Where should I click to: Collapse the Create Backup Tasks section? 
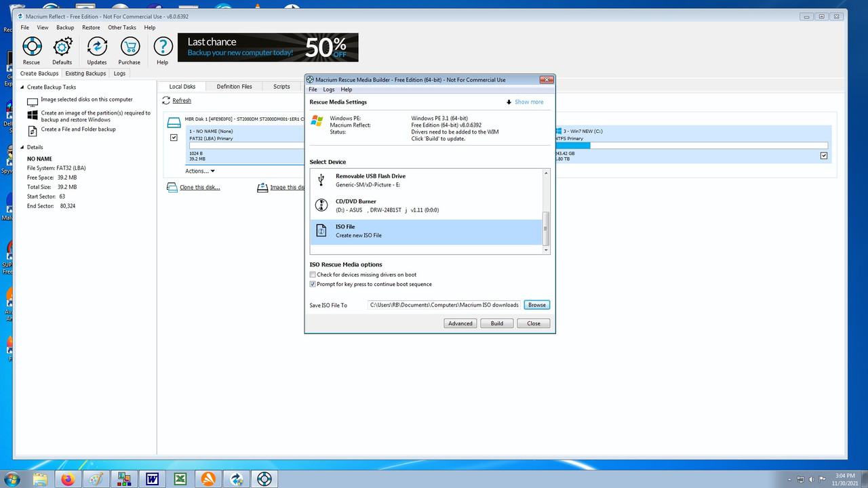22,87
